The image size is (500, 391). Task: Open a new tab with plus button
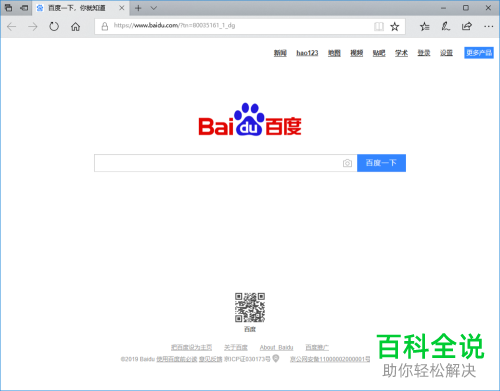pyautogui.click(x=138, y=8)
